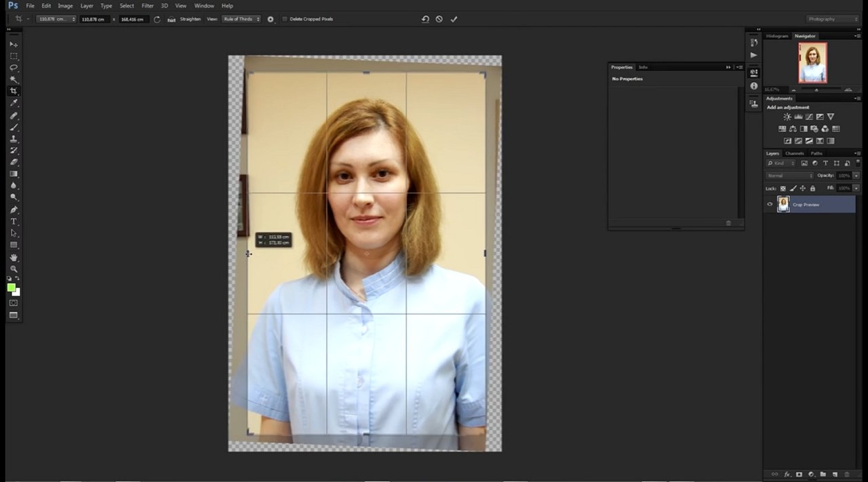Toggle lock all for layer
The width and height of the screenshot is (868, 482).
pos(812,188)
